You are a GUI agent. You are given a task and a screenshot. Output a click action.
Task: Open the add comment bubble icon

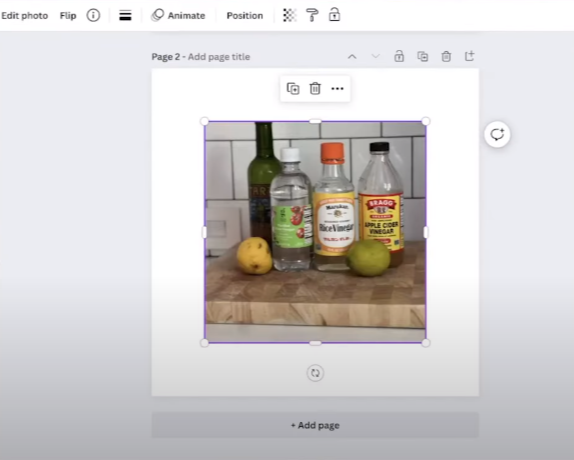click(x=497, y=134)
